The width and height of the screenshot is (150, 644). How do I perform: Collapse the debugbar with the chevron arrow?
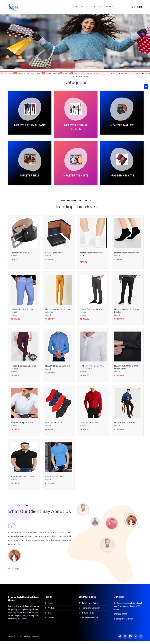click(x=146, y=73)
